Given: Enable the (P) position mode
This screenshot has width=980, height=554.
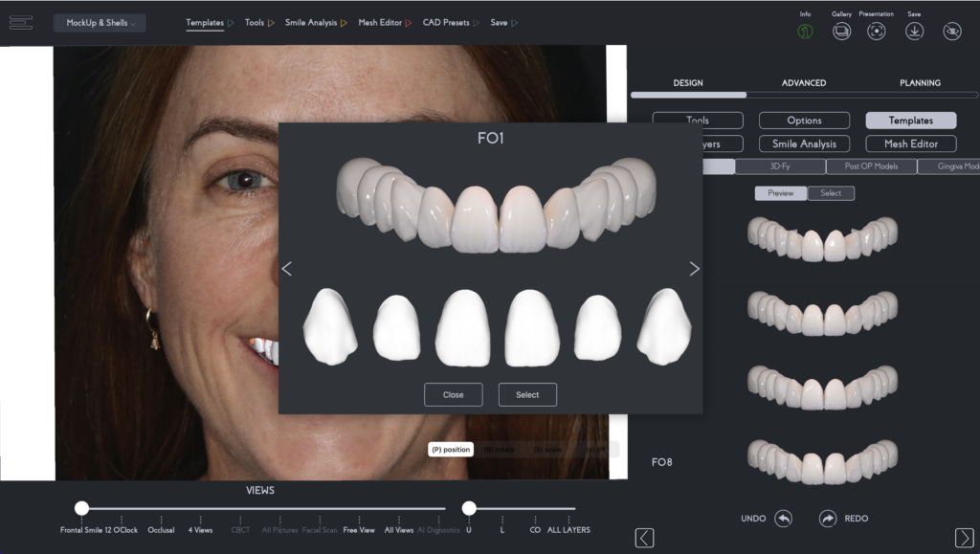Looking at the screenshot, I should click(x=451, y=450).
